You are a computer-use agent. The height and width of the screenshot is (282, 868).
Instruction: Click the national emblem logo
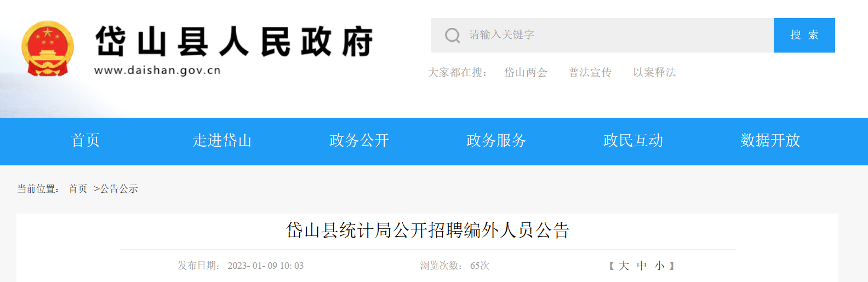[x=48, y=49]
